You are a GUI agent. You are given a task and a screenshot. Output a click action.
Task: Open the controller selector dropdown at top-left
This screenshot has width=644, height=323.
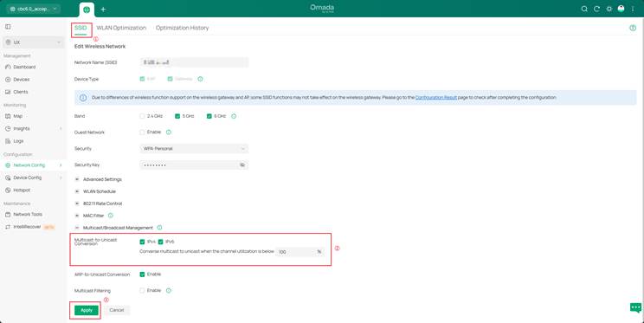pos(34,9)
